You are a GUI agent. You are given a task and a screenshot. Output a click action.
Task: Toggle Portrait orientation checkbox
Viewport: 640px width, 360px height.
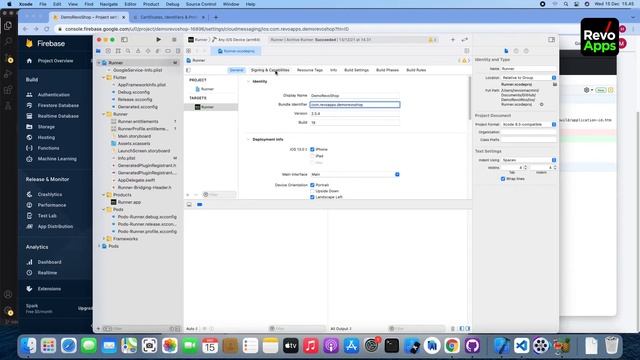coord(312,185)
